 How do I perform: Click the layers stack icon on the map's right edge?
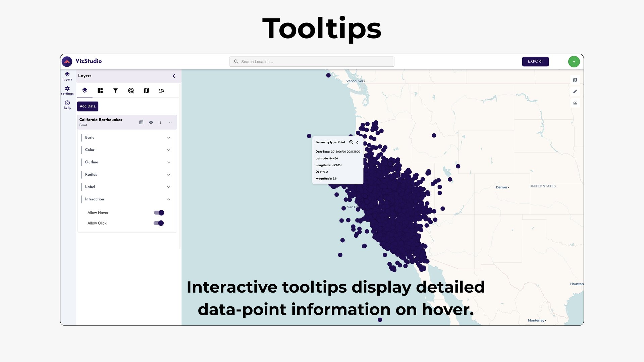click(x=575, y=103)
